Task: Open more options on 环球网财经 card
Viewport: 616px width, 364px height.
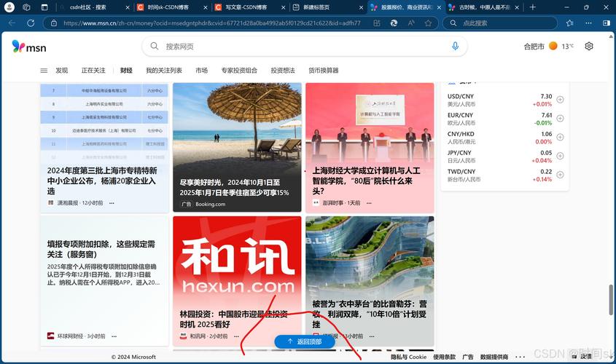Action: point(114,336)
